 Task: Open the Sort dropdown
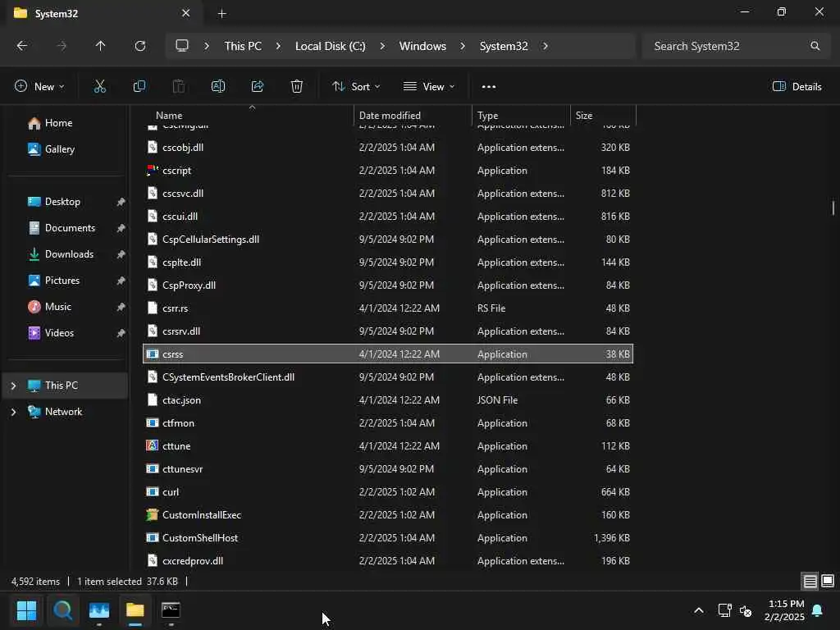pyautogui.click(x=356, y=86)
